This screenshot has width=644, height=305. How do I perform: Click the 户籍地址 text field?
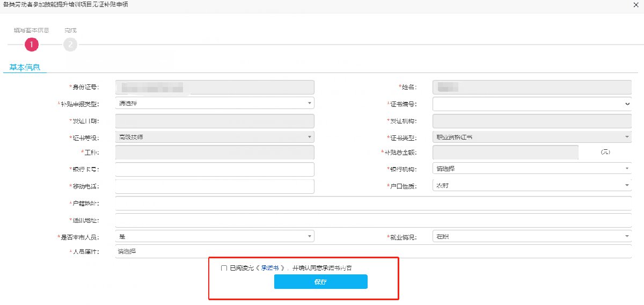pos(373,204)
